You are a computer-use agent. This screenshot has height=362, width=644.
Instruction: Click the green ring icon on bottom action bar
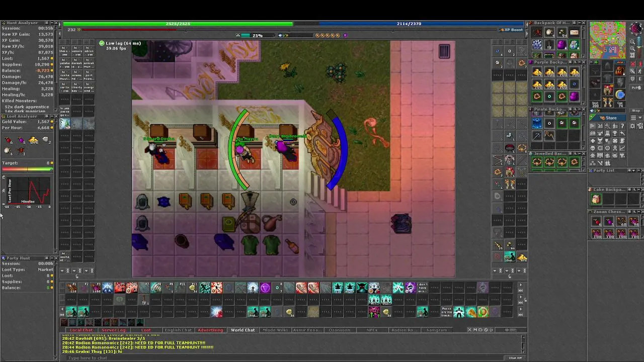coord(482,312)
